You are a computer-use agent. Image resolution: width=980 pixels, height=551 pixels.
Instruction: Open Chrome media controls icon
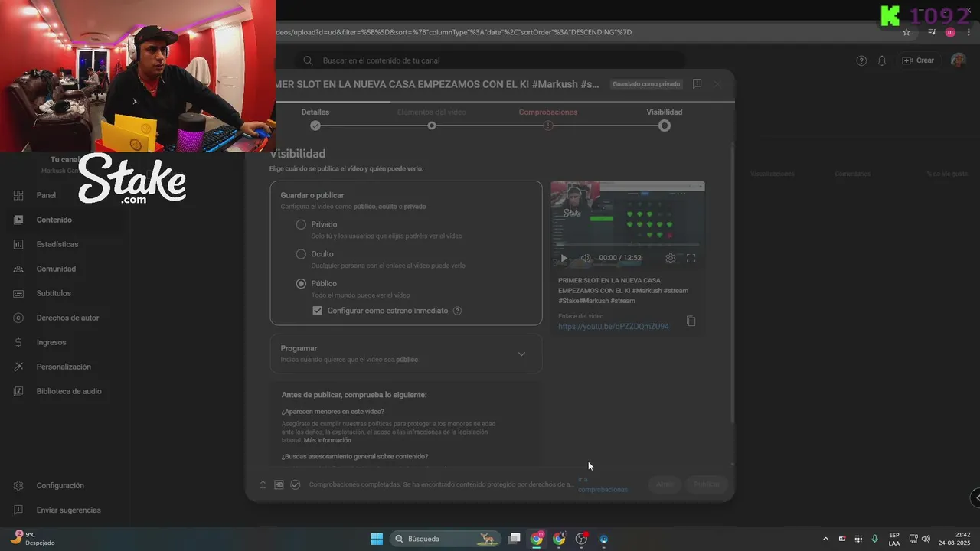(931, 32)
